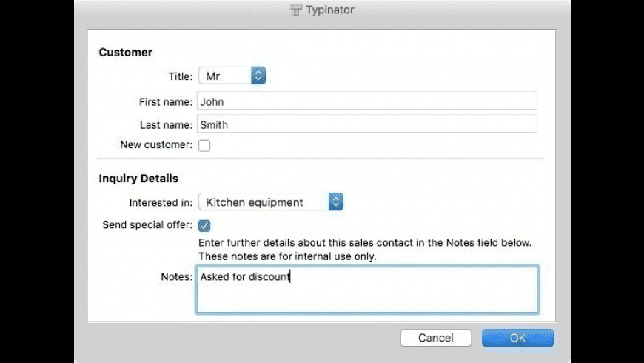
Task: Enable the New customer checkbox
Action: (x=204, y=145)
